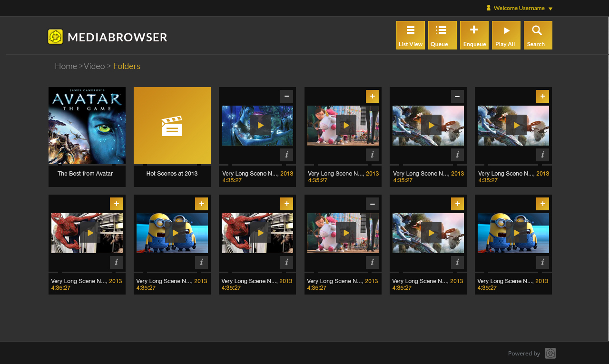The height and width of the screenshot is (364, 609).
Task: Play the Spider-Man scene beside the minus-marked unicorn card
Action: coord(260,233)
